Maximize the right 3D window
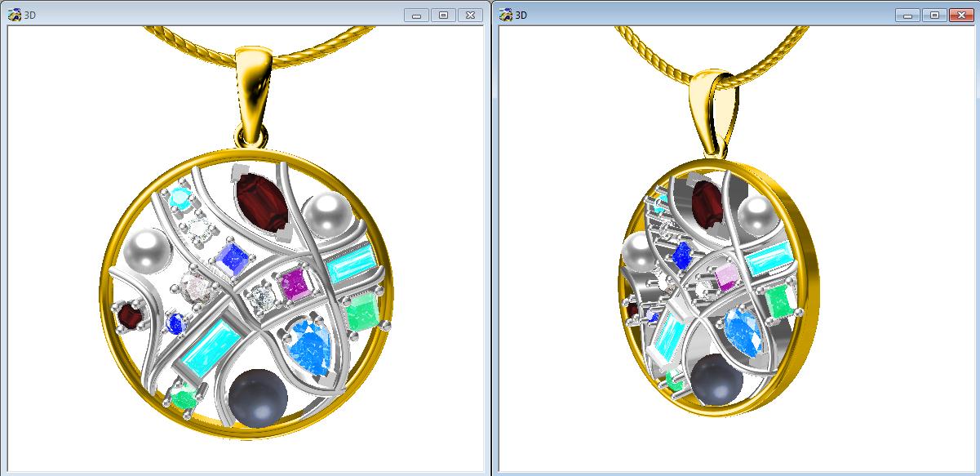Image resolution: width=980 pixels, height=476 pixels. point(934,15)
